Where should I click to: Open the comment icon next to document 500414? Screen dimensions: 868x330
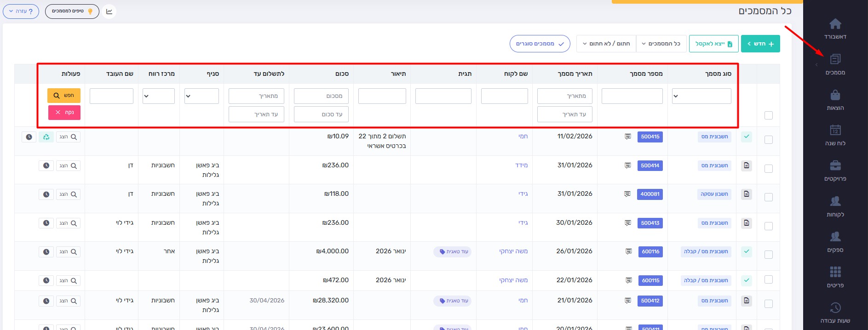click(x=627, y=165)
